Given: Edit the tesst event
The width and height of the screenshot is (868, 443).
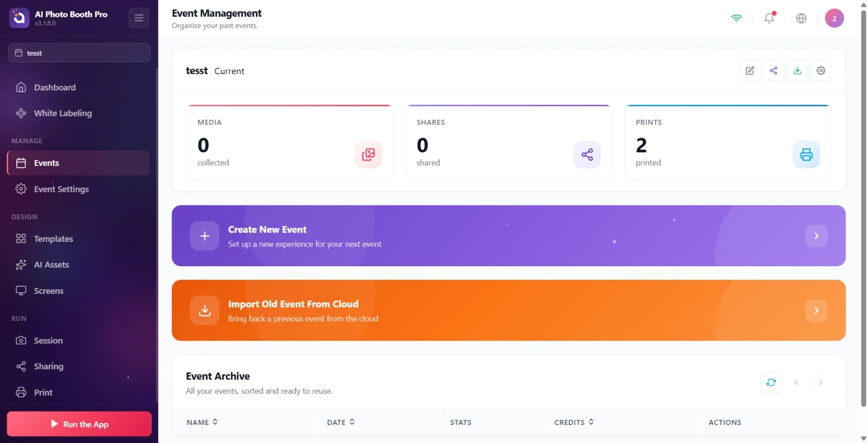Looking at the screenshot, I should [x=750, y=70].
